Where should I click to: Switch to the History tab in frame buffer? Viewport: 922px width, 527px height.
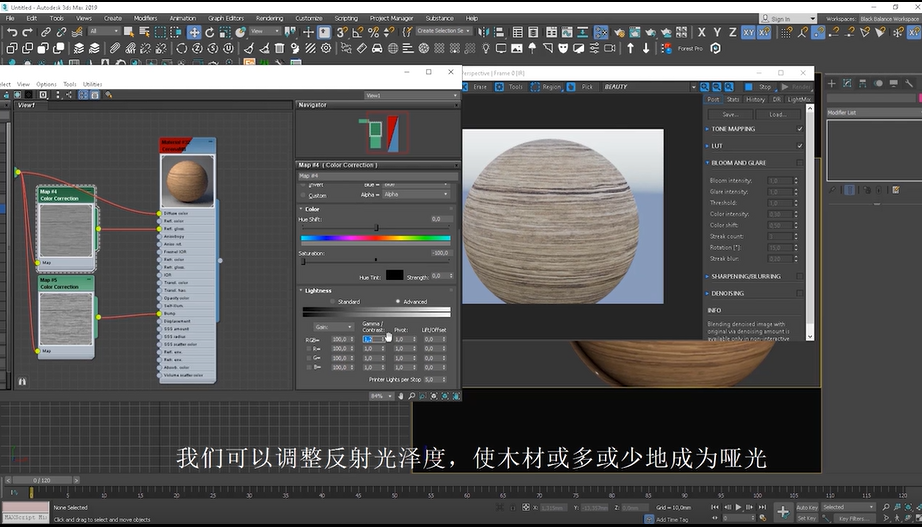pos(755,99)
